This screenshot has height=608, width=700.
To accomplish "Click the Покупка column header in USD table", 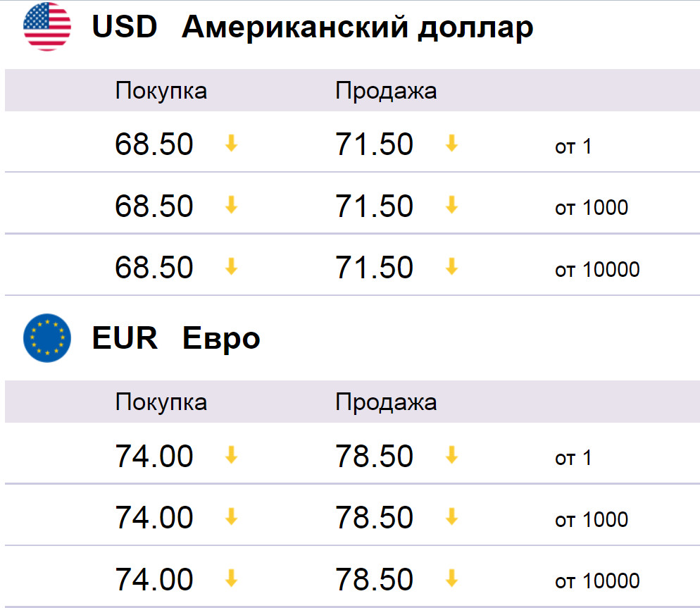I will (161, 91).
